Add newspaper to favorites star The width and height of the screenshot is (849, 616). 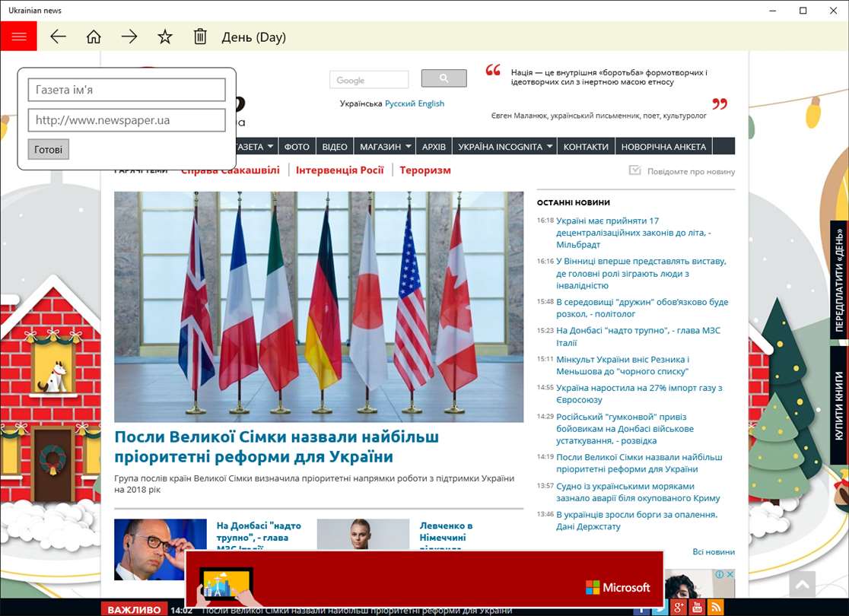164,37
